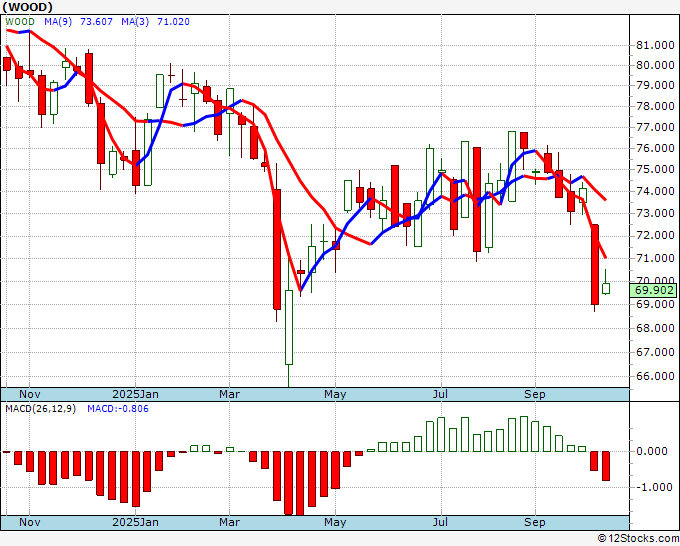
Task: Click the 66.000 price axis label
Action: (655, 376)
